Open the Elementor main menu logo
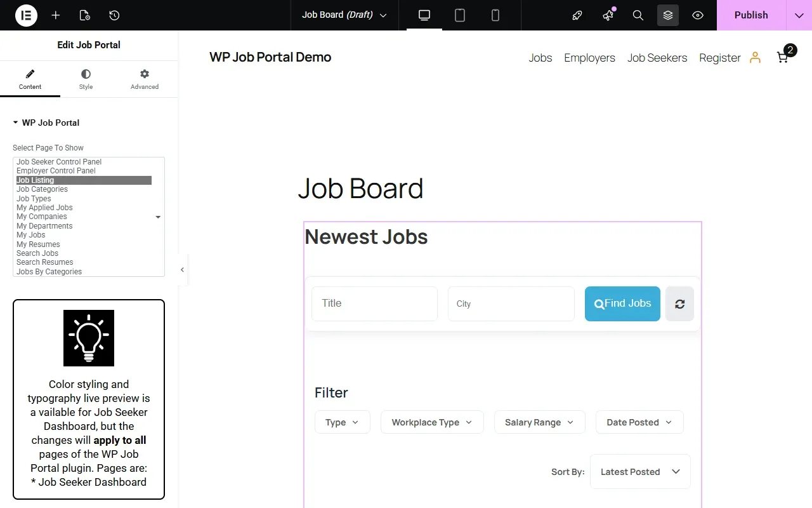The width and height of the screenshot is (812, 508). [26, 15]
